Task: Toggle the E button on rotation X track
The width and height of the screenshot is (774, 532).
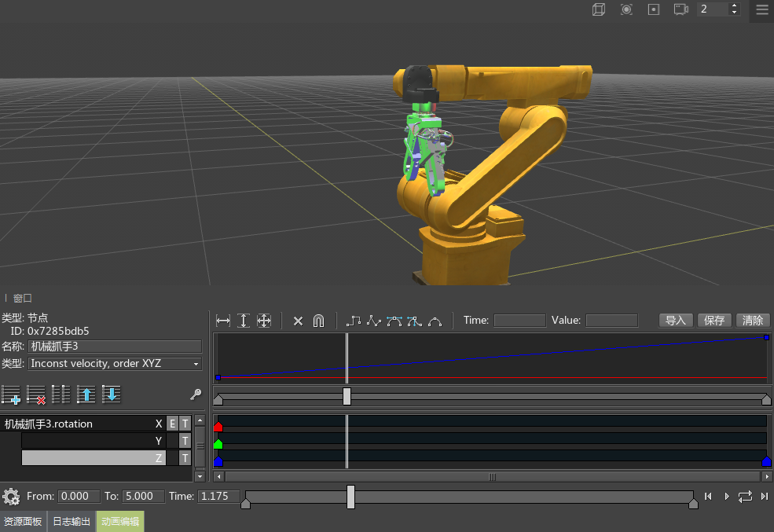Action: click(172, 424)
